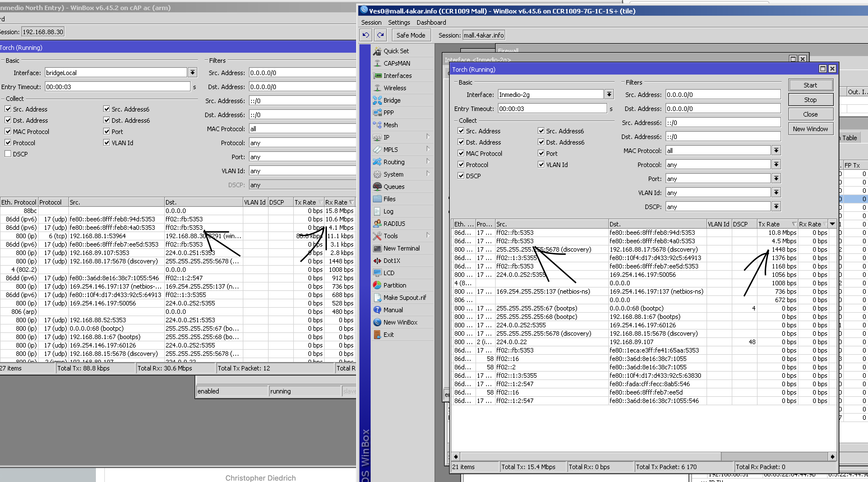
Task: Open Bridge menu icon
Action: pos(377,100)
